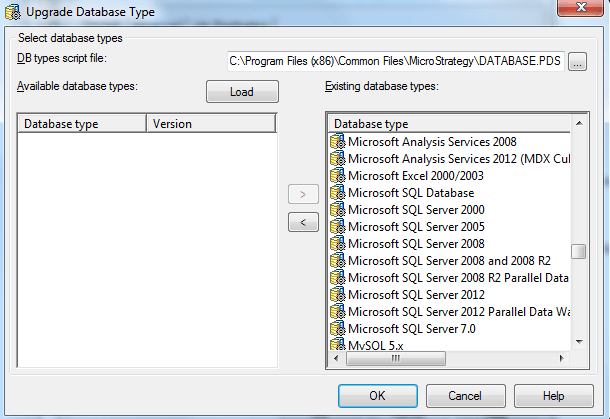This screenshot has height=419, width=610.
Task: Click the Microsoft SQL Database icon
Action: click(338, 193)
